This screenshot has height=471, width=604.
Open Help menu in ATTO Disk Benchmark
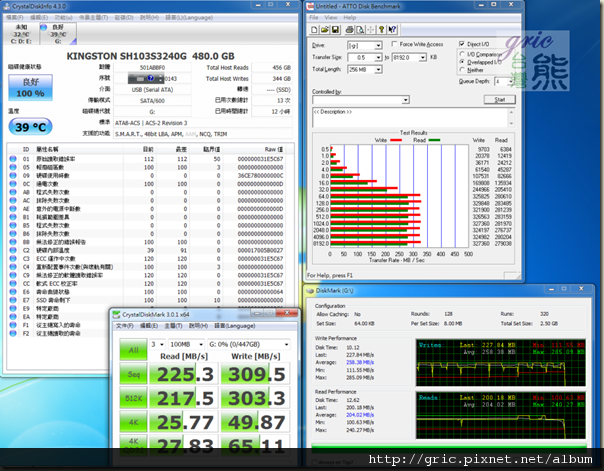pos(349,17)
